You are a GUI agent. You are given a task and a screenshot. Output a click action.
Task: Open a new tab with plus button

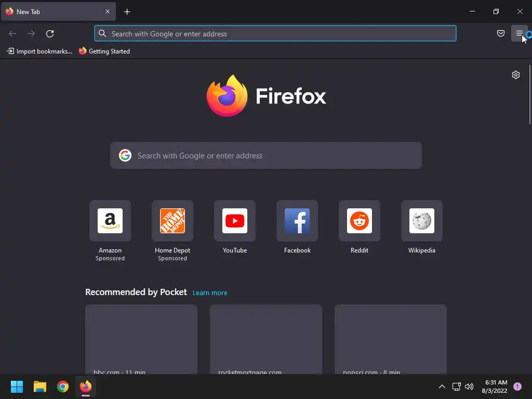click(127, 12)
